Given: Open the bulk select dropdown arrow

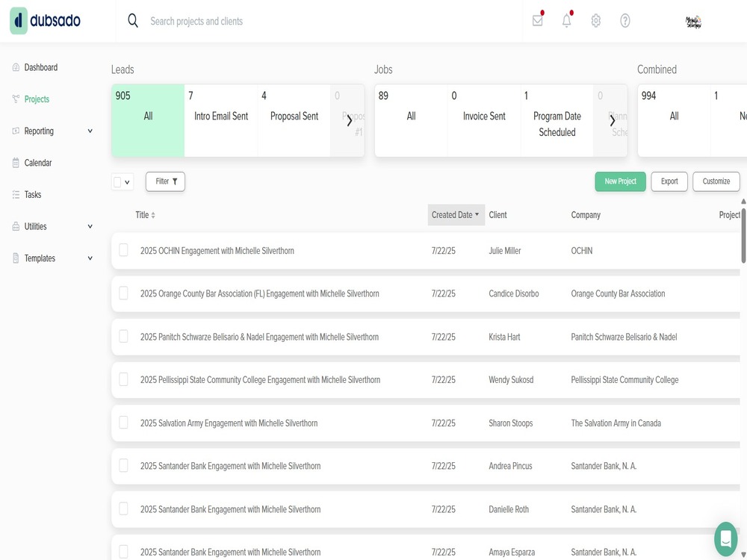Looking at the screenshot, I should point(127,182).
